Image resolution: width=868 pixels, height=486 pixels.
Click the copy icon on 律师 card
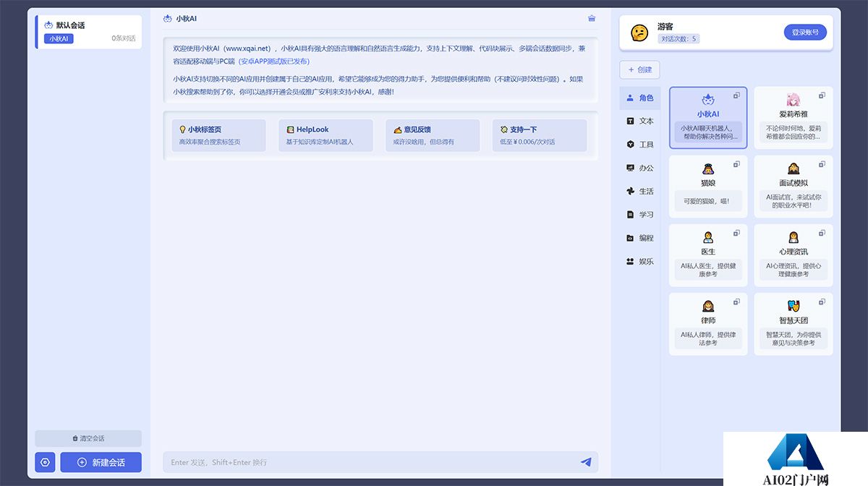coord(737,302)
